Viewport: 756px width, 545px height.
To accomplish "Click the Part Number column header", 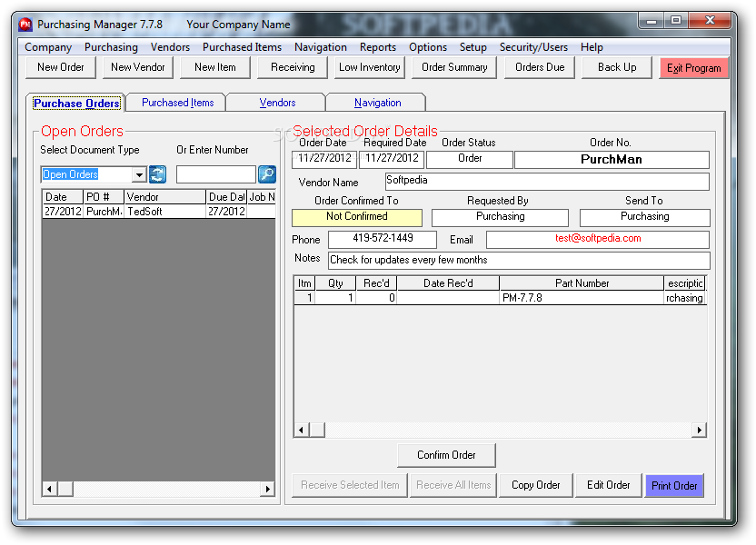I will click(582, 283).
